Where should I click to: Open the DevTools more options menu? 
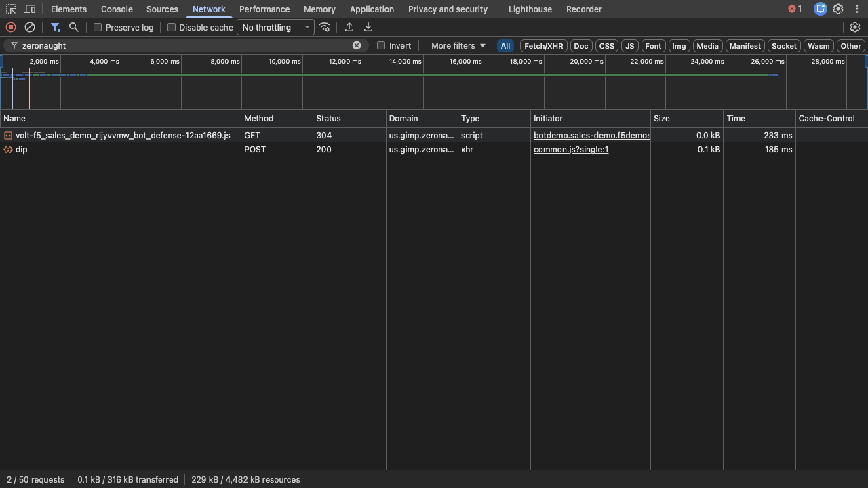(857, 9)
